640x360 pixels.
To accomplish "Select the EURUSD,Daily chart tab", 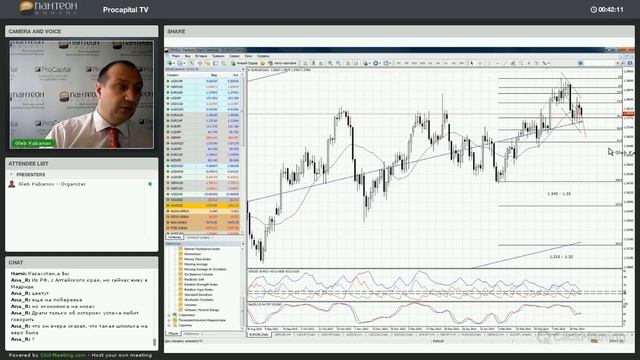I will 259,335.
